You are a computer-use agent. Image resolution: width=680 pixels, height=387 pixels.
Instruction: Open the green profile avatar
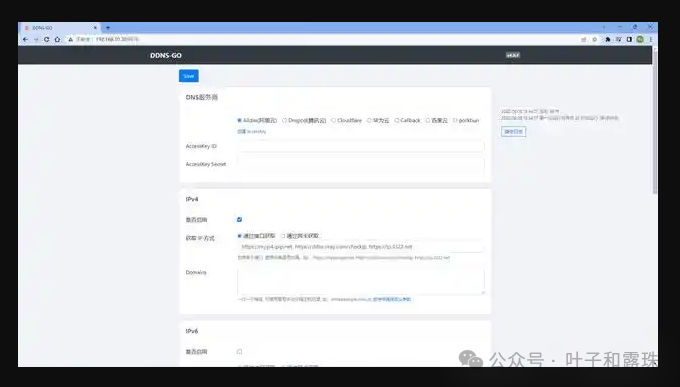640,39
